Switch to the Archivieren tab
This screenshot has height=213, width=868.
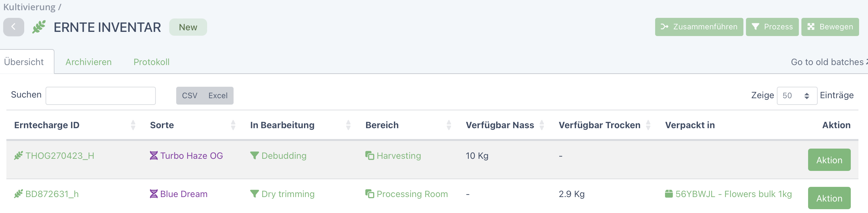(x=88, y=62)
